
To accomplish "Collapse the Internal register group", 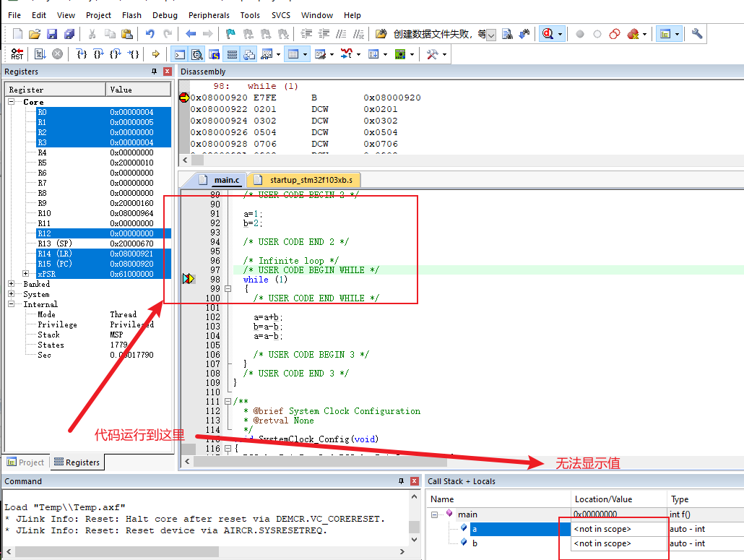I will [11, 303].
